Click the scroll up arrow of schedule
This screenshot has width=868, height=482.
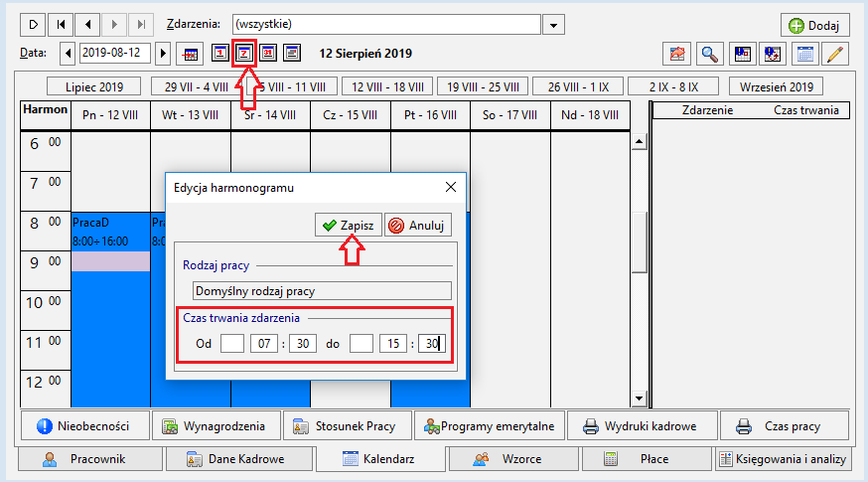(639, 142)
